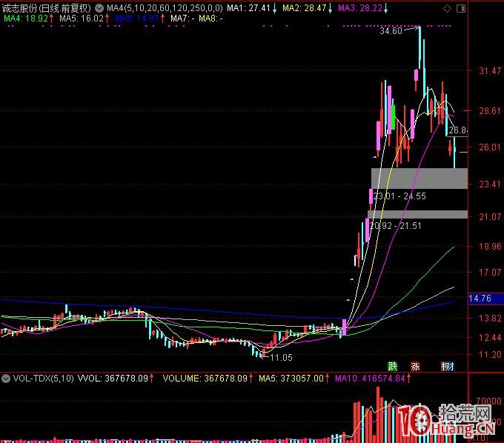The width and height of the screenshot is (504, 443).
Task: Click the 18.96 axis price label
Action: point(489,247)
